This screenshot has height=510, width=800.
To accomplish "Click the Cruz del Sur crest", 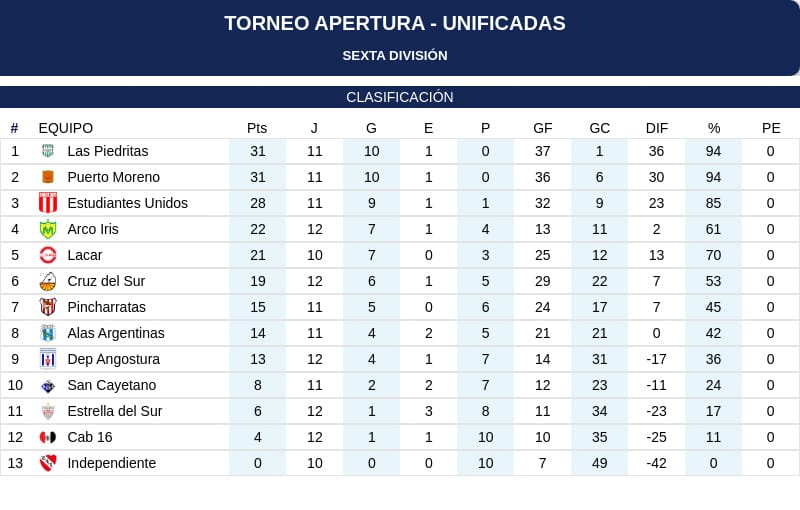I will 48,281.
